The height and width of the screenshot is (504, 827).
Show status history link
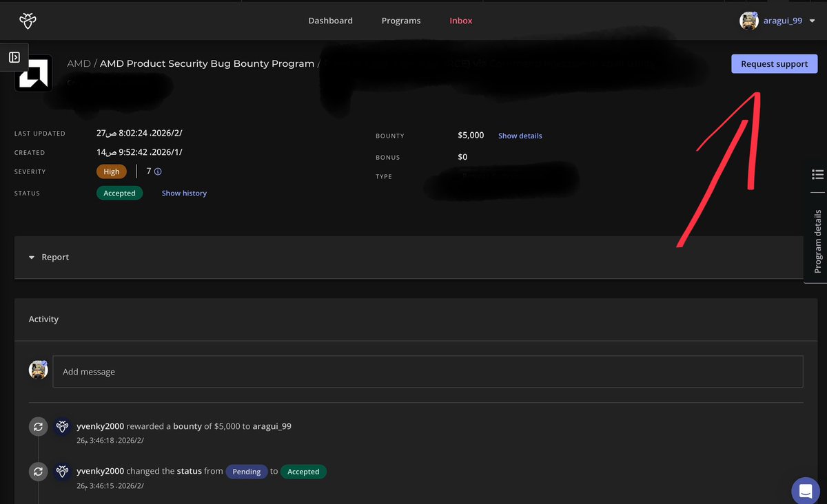point(184,193)
